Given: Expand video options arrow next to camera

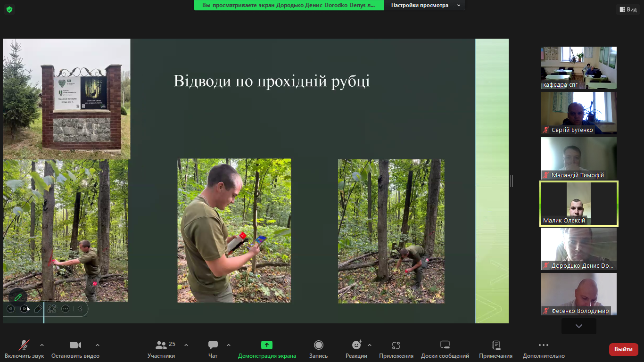Looking at the screenshot, I should 98,345.
